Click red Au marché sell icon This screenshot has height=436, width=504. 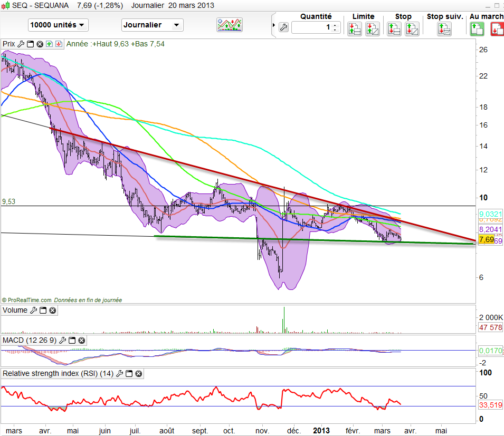pos(497,29)
